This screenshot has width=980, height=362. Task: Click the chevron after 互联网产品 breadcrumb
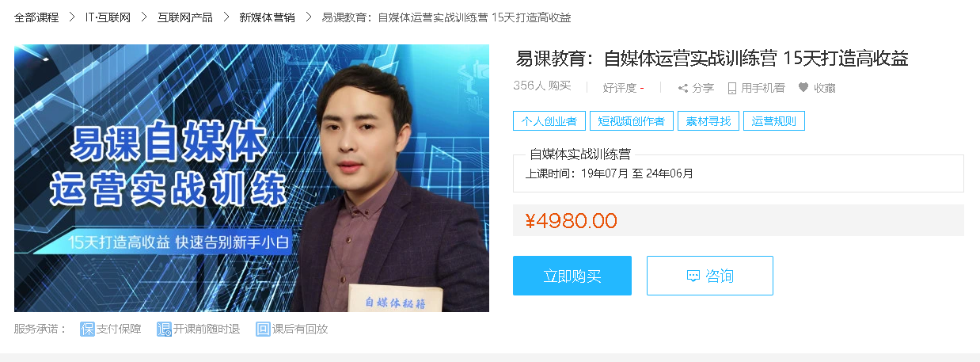point(226,17)
